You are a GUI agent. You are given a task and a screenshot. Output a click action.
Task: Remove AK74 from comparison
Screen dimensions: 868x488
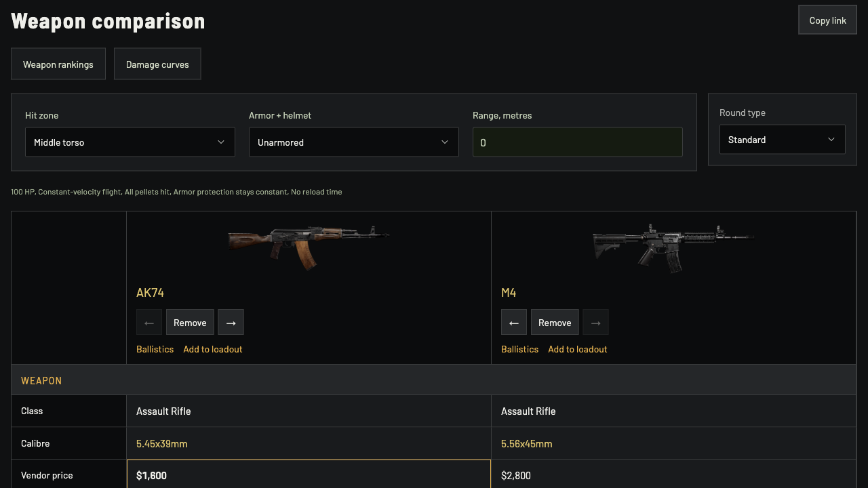tap(190, 323)
